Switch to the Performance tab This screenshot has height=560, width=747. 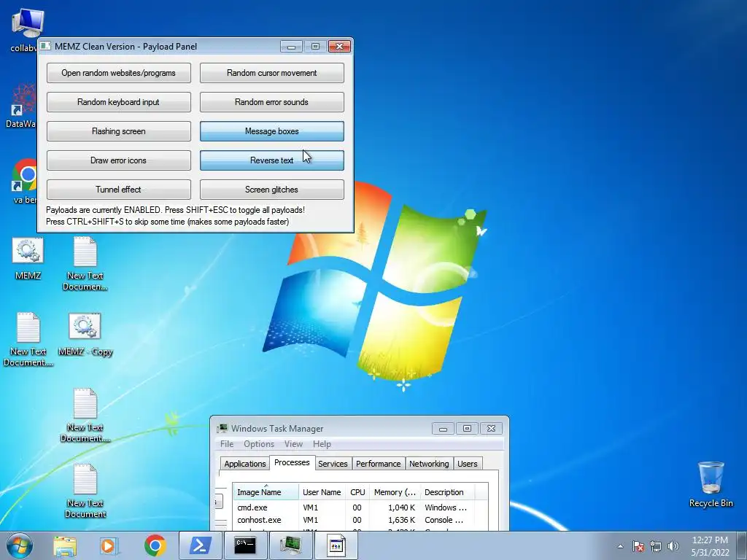click(379, 463)
